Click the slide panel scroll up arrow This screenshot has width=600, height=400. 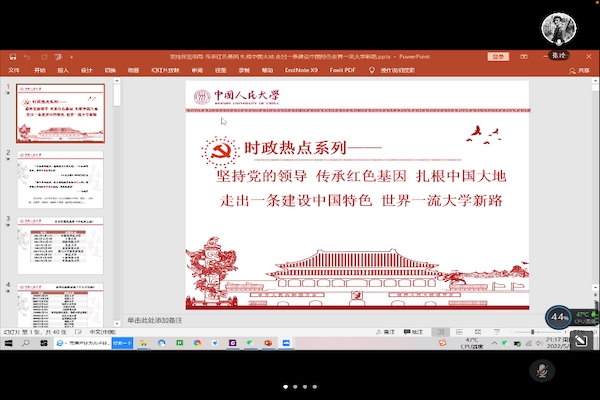coord(117,81)
